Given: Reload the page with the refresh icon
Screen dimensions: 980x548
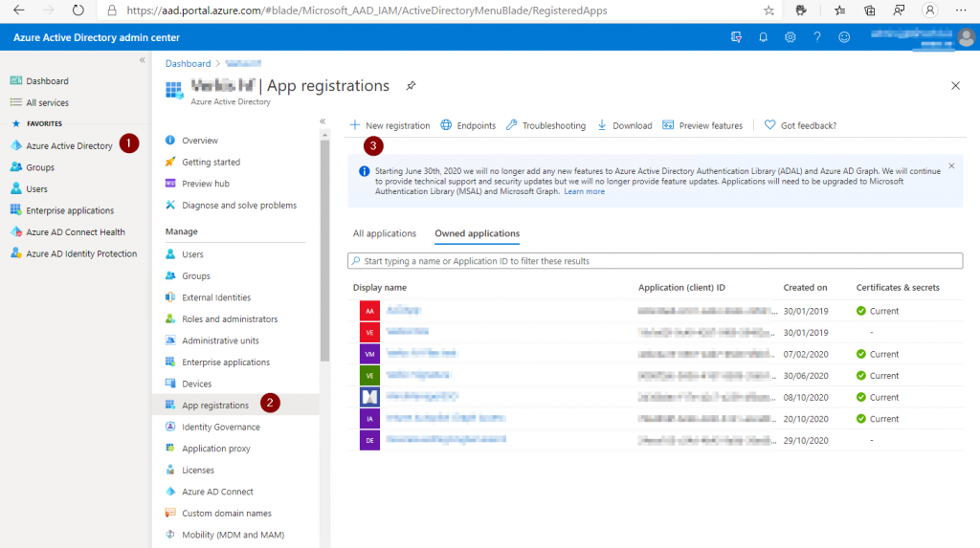Looking at the screenshot, I should pos(78,10).
